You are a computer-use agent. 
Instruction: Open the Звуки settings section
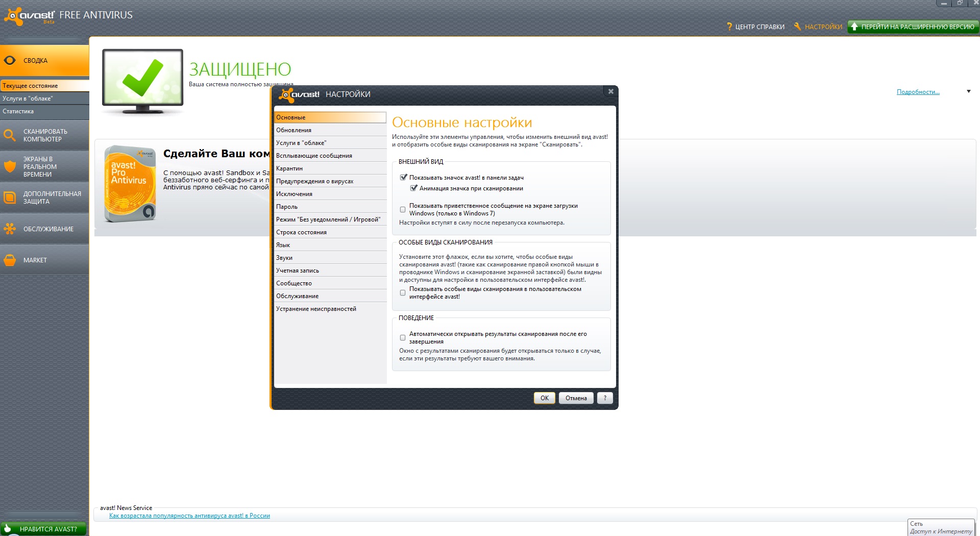[330, 258]
